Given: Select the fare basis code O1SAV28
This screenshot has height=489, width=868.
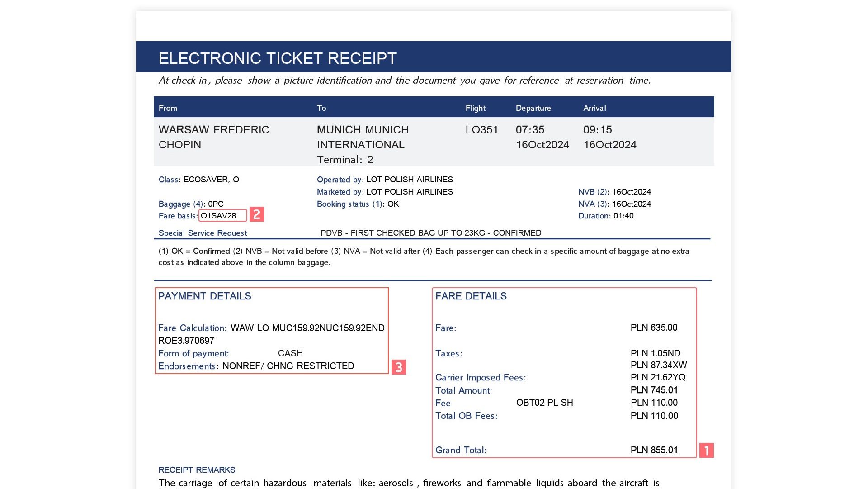Looking at the screenshot, I should click(219, 216).
